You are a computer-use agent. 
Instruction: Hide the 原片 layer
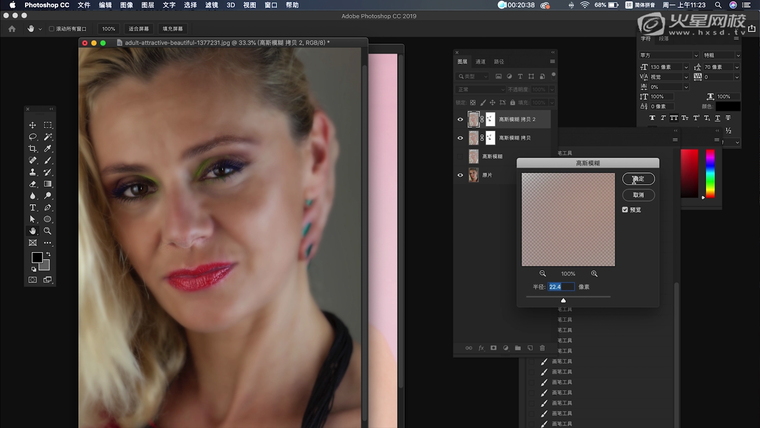[461, 175]
